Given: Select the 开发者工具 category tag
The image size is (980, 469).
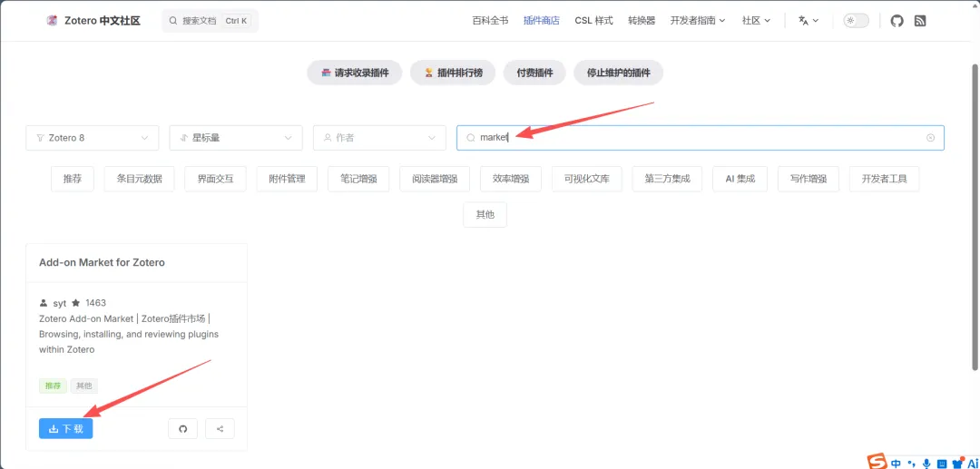Looking at the screenshot, I should tap(885, 179).
